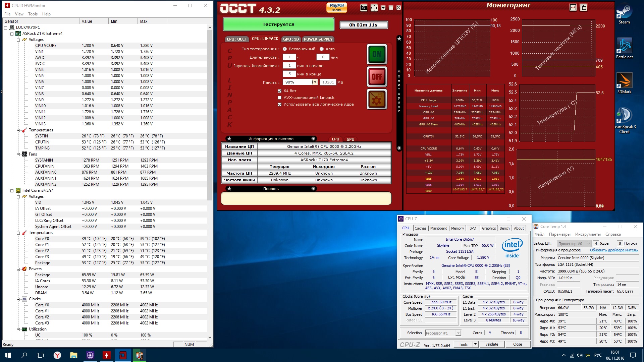Enable AVX-совместимый Linpack checkbox
The width and height of the screenshot is (644, 362).
(279, 98)
